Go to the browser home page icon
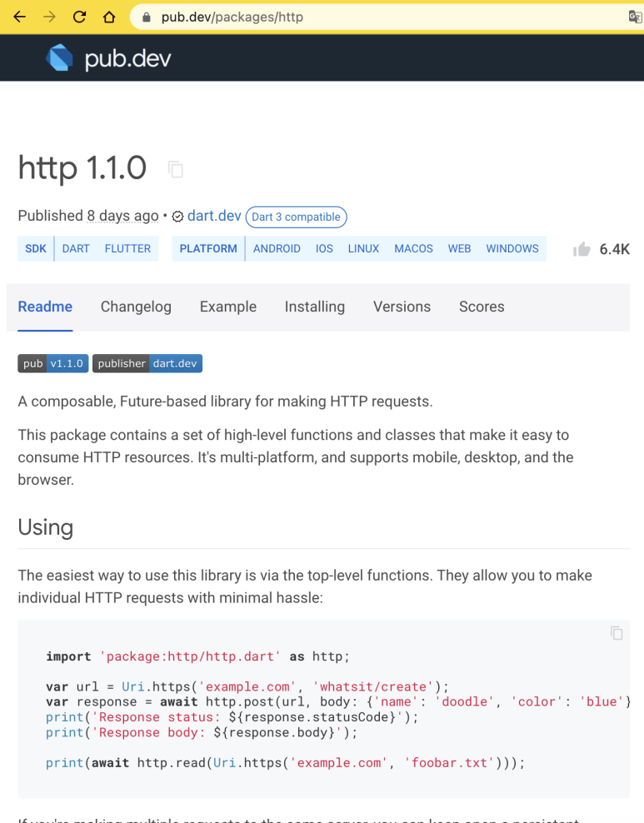Image resolution: width=644 pixels, height=823 pixels. [x=109, y=17]
